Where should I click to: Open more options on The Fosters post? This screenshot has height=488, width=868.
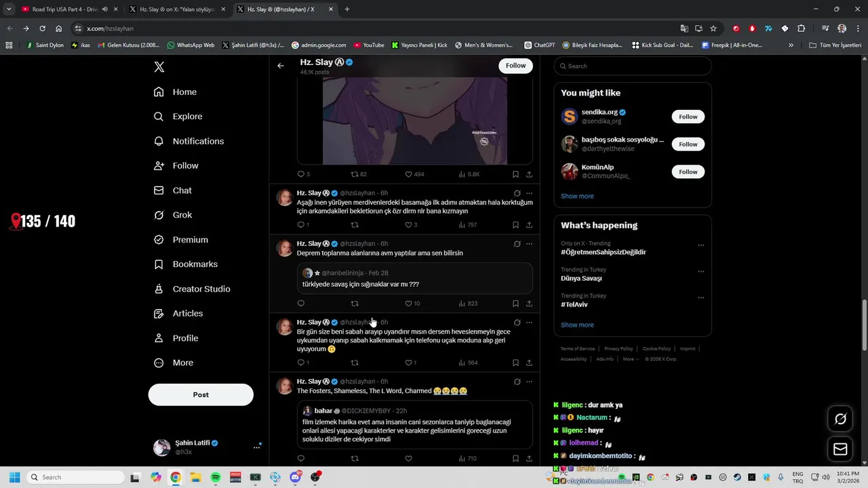(529, 382)
